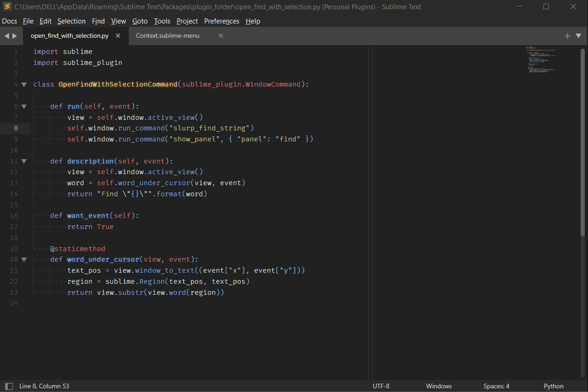
Task: Open the Help menu
Action: (253, 21)
